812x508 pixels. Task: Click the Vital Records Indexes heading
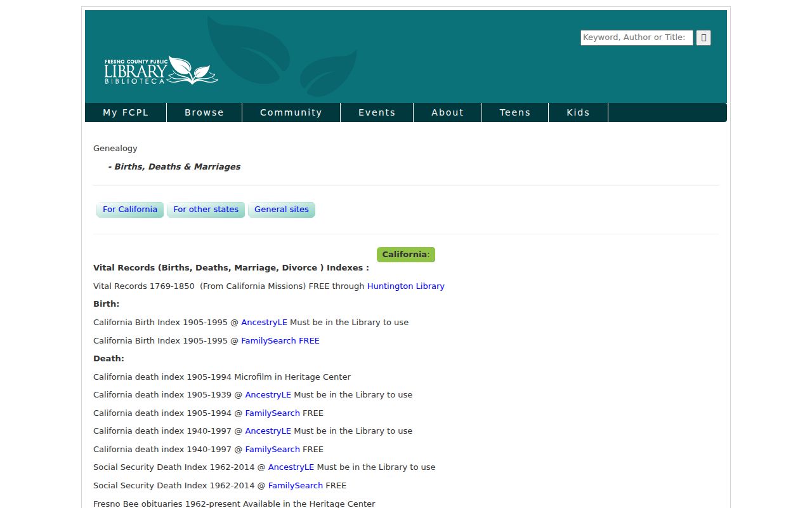click(x=231, y=268)
